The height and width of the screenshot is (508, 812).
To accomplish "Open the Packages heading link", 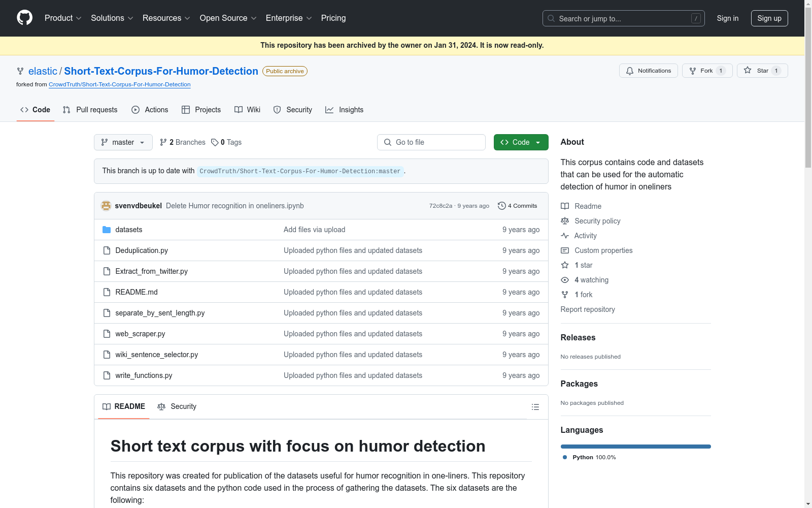I will pyautogui.click(x=579, y=384).
